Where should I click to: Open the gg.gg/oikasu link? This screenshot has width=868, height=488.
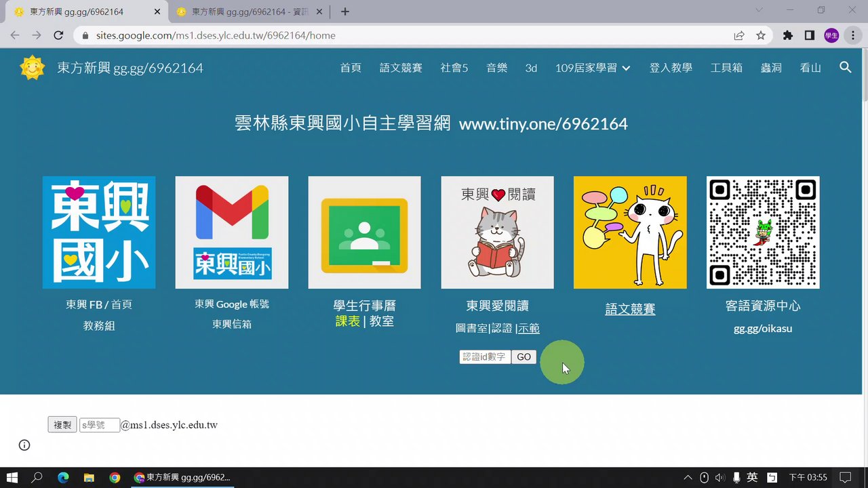[763, 329]
